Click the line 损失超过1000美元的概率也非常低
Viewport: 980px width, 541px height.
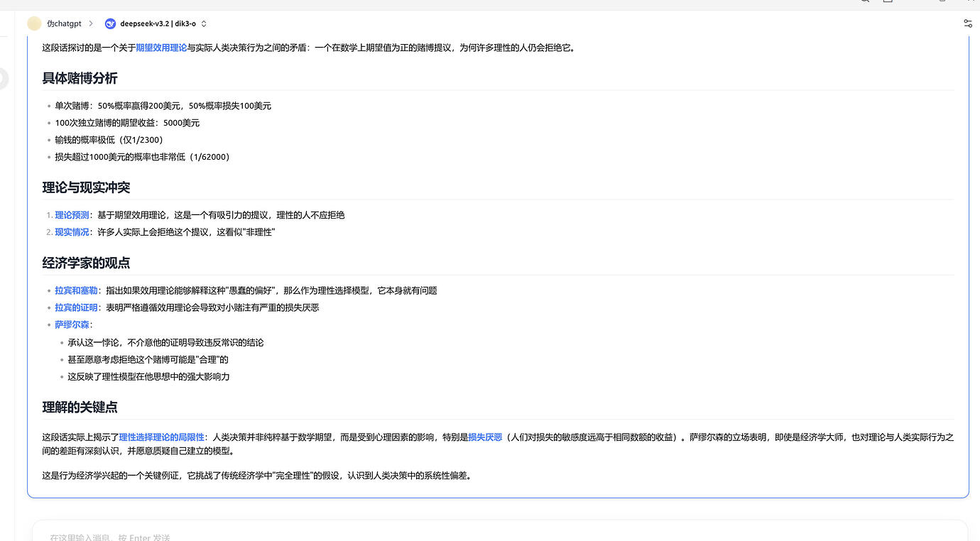tap(142, 157)
